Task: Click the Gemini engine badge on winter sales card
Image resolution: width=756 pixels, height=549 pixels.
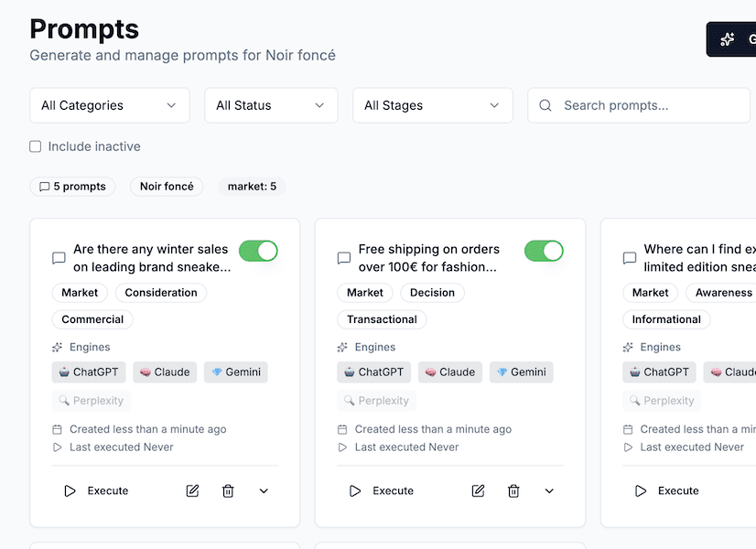Action: click(x=235, y=371)
